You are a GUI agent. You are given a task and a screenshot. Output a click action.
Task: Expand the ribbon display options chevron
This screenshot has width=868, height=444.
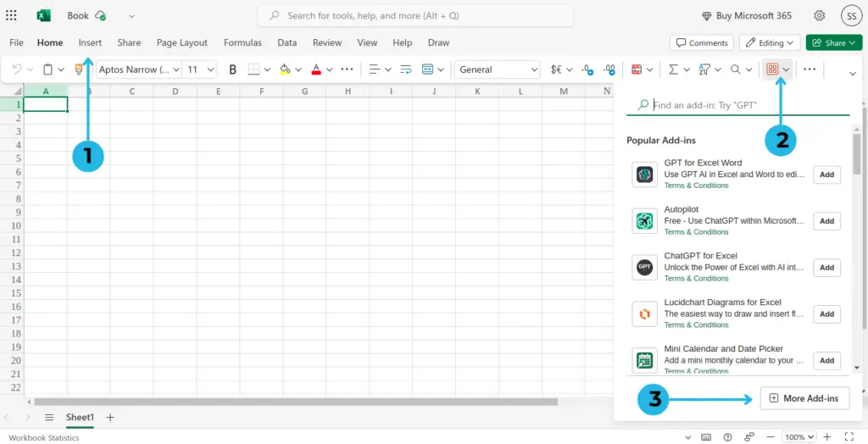pyautogui.click(x=853, y=74)
